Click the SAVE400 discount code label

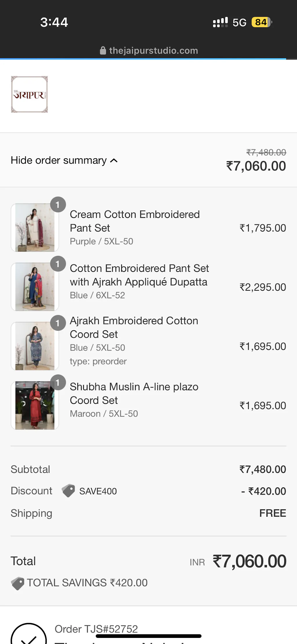(98, 491)
